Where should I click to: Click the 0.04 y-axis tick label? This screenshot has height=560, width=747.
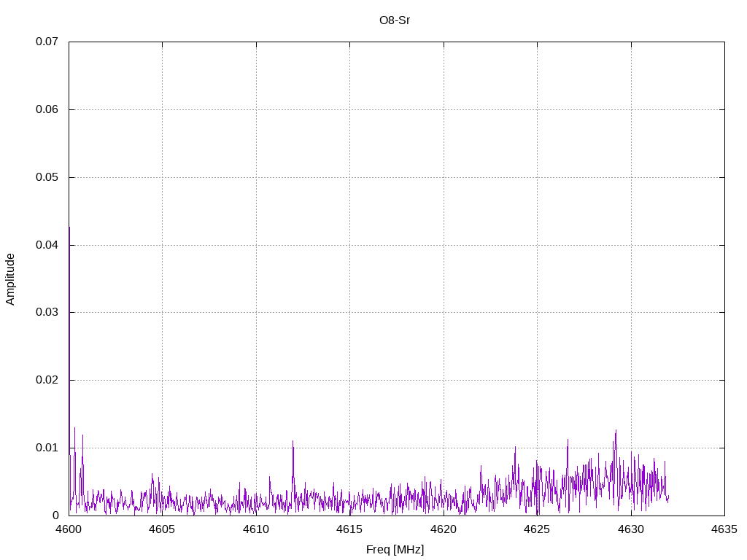47,245
